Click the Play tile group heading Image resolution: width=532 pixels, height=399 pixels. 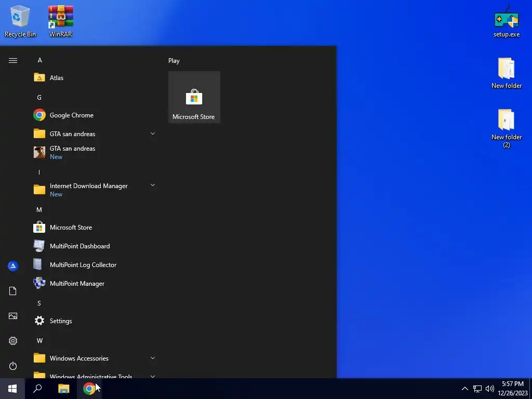pos(174,61)
